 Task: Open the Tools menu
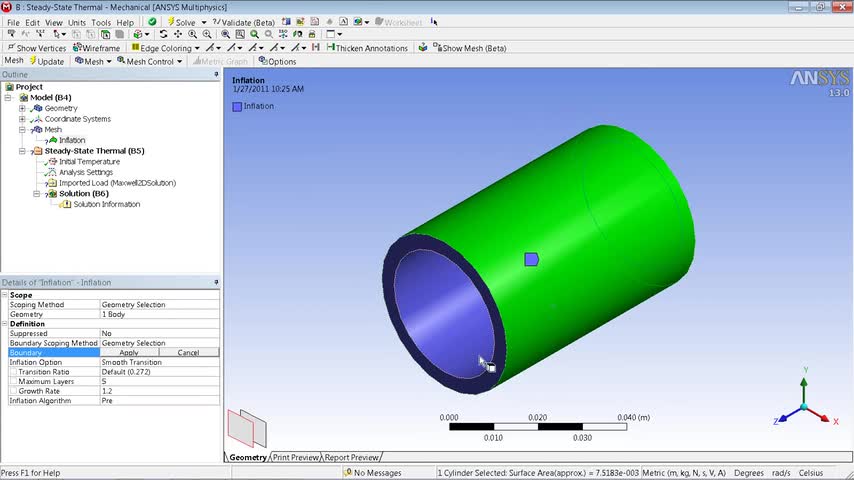click(101, 22)
